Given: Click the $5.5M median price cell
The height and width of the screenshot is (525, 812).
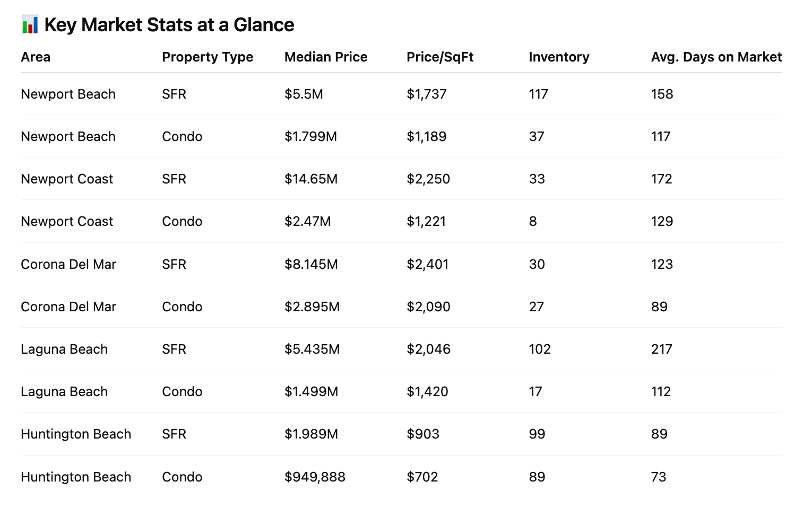Looking at the screenshot, I should pyautogui.click(x=304, y=94).
